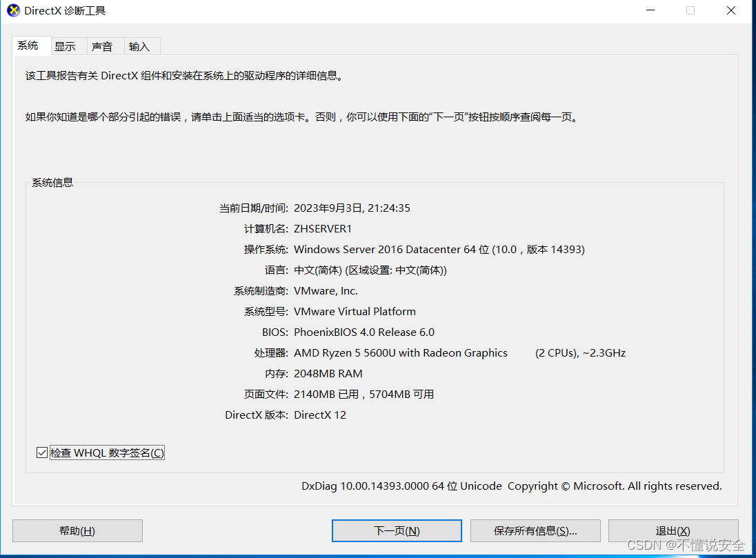
Task: Click the date value 2023年9月3日, 21:24:35
Action: tap(352, 208)
